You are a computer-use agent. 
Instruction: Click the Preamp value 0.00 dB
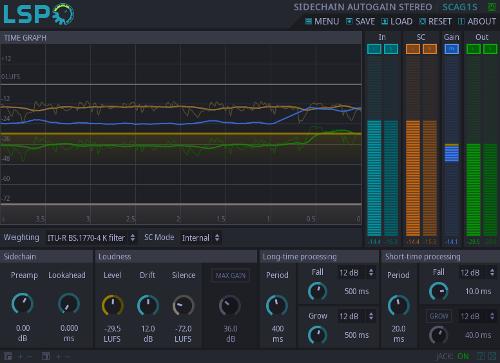coord(23,333)
